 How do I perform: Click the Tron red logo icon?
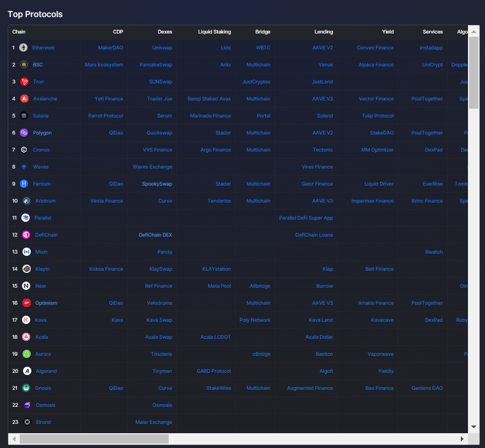pos(24,82)
